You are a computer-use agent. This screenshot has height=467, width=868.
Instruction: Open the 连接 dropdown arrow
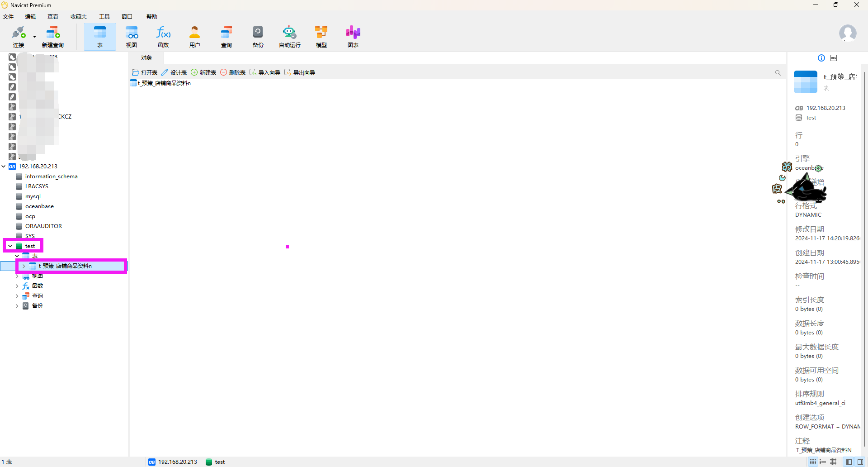point(34,37)
